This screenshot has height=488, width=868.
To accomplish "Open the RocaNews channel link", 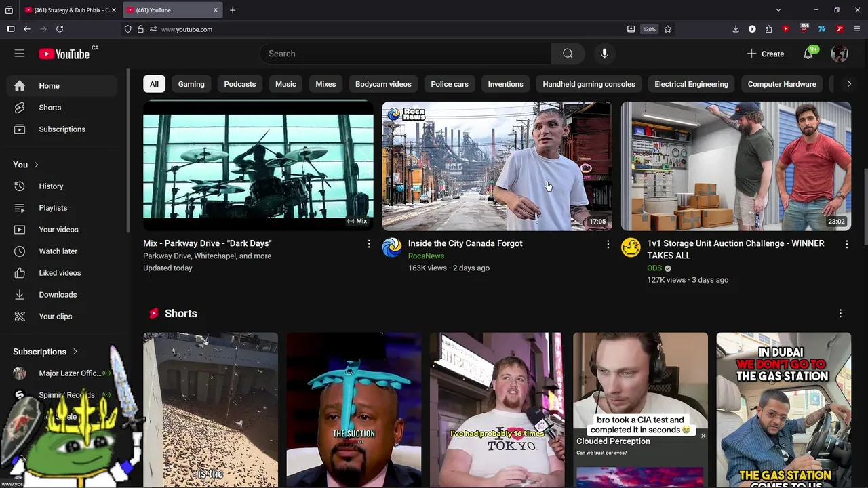I will [426, 256].
